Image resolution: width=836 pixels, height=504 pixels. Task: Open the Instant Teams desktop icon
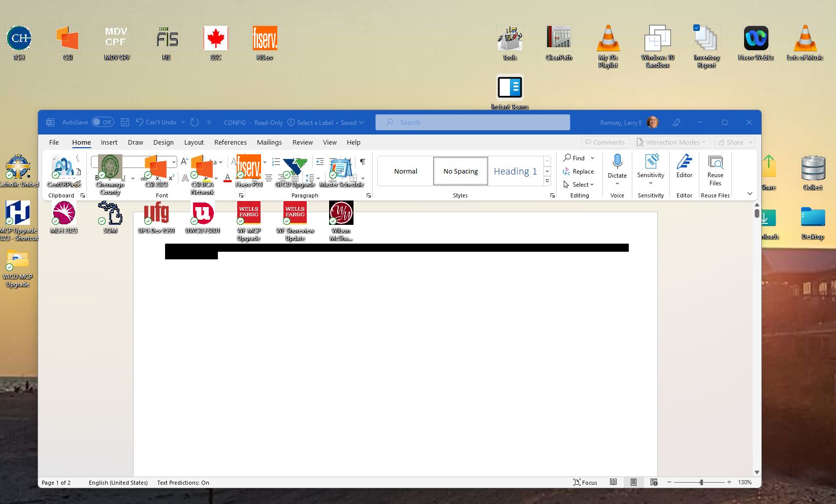510,92
